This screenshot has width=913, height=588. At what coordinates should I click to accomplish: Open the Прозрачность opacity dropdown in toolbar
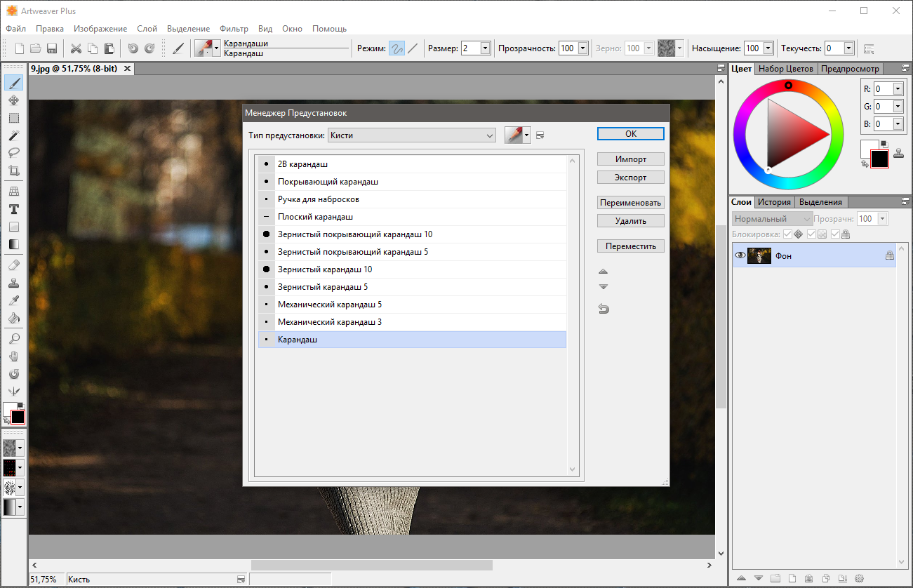582,48
